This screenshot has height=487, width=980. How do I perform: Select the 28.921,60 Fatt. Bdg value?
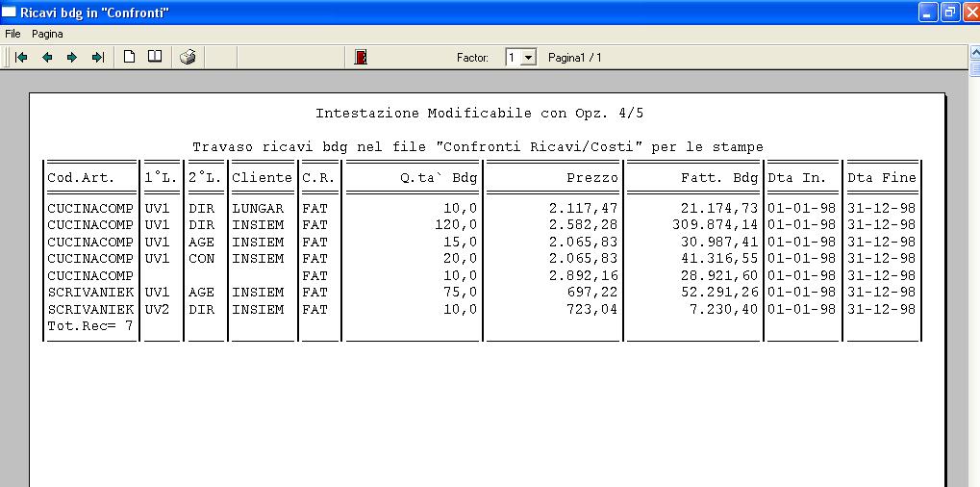pyautogui.click(x=719, y=275)
